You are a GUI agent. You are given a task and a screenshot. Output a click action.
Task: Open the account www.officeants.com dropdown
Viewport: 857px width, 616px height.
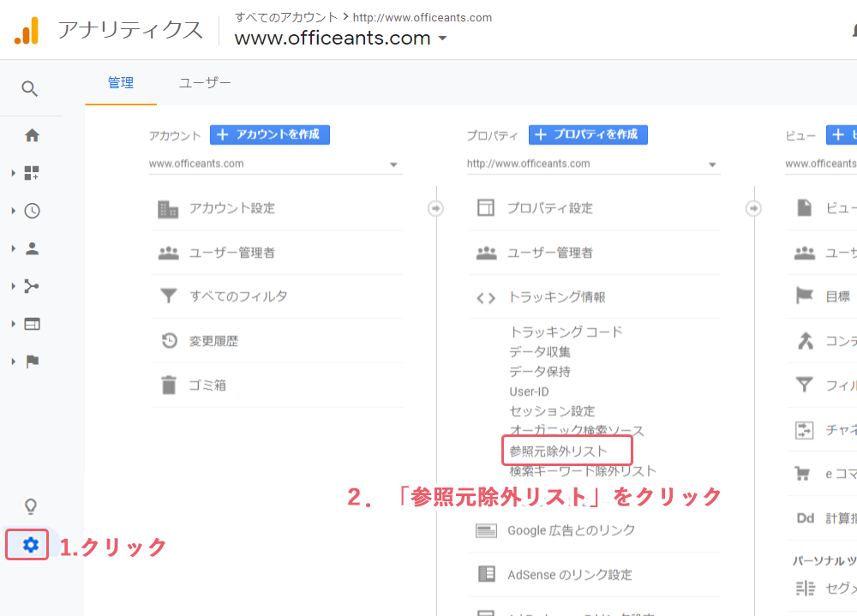click(x=275, y=164)
